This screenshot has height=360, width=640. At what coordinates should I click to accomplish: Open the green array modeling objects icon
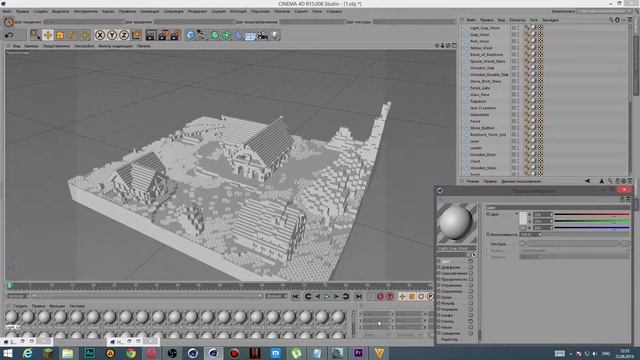(227, 36)
